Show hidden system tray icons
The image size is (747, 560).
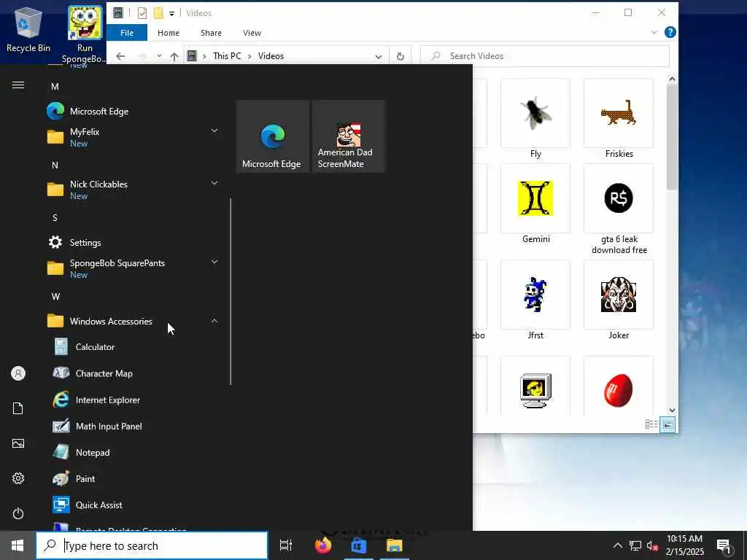[x=617, y=546]
